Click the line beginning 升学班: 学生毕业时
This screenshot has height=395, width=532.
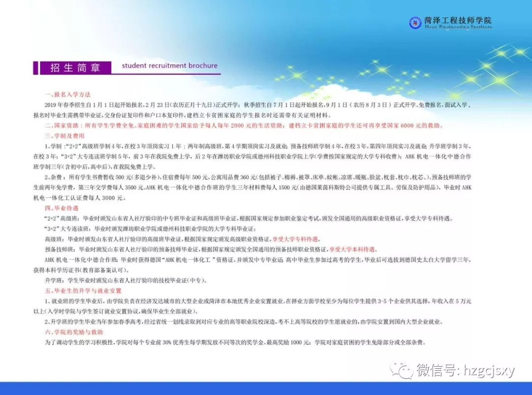pos(126,280)
